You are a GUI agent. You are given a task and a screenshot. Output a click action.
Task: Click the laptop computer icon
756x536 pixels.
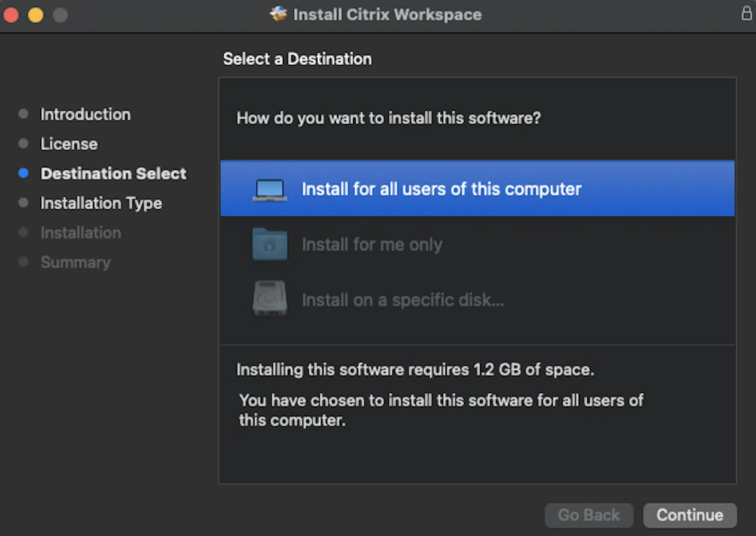[x=269, y=190]
